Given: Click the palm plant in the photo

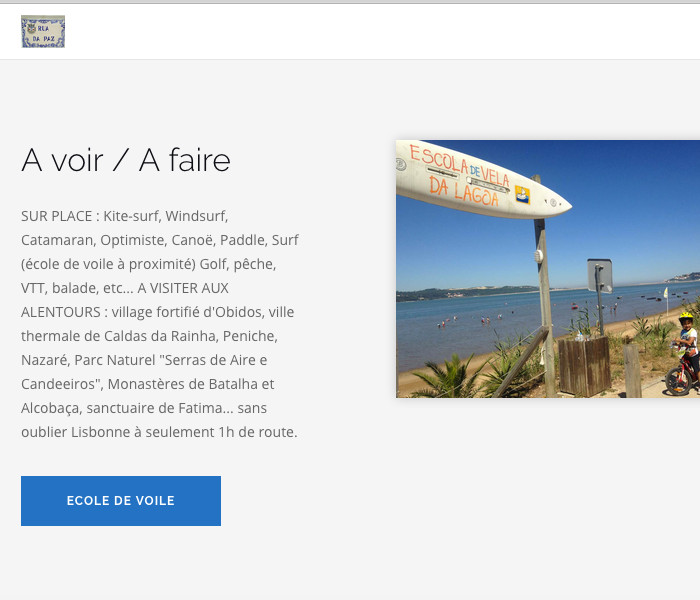Looking at the screenshot, I should tap(447, 378).
